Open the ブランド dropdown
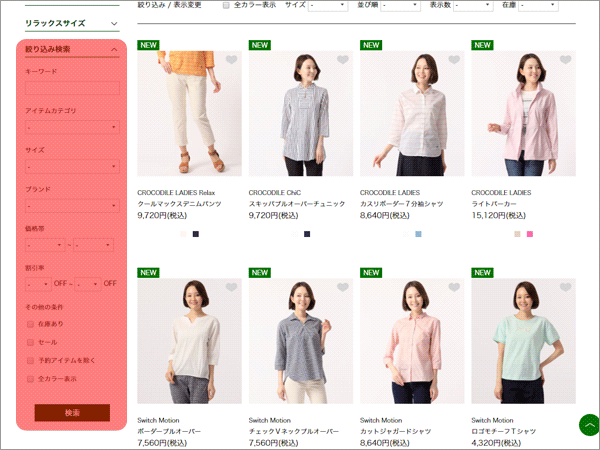 pos(72,206)
